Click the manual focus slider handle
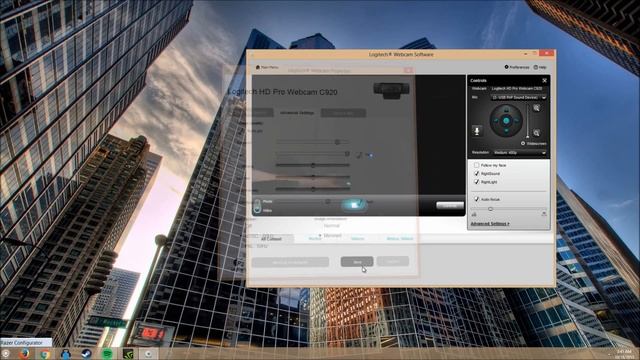Image resolution: width=640 pixels, height=360 pixels. [491, 209]
